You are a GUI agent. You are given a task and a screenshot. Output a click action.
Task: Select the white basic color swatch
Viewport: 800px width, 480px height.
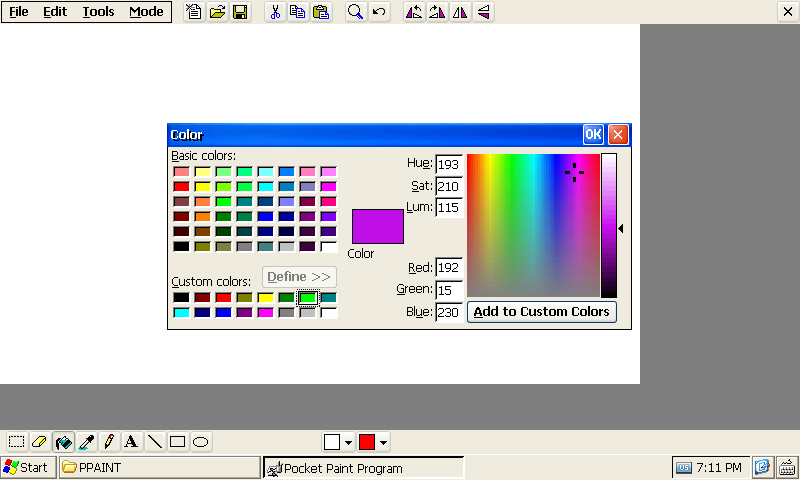[x=329, y=246]
